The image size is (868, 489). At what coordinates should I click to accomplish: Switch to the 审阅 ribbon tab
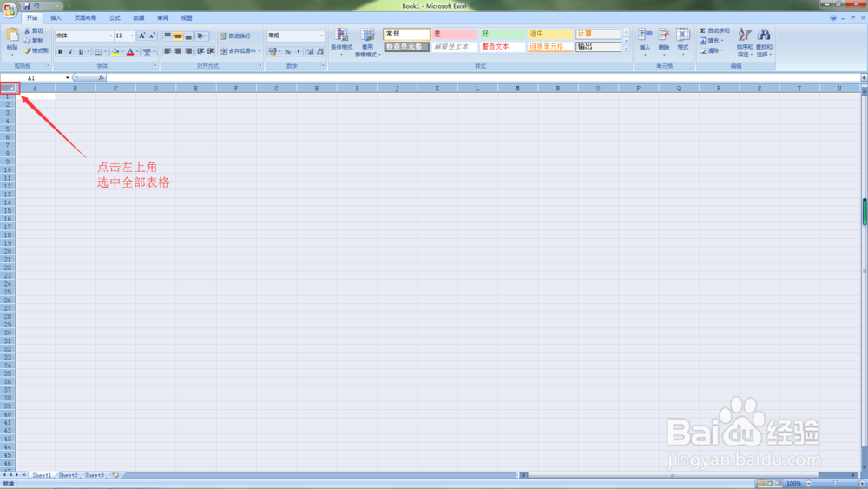pos(163,18)
